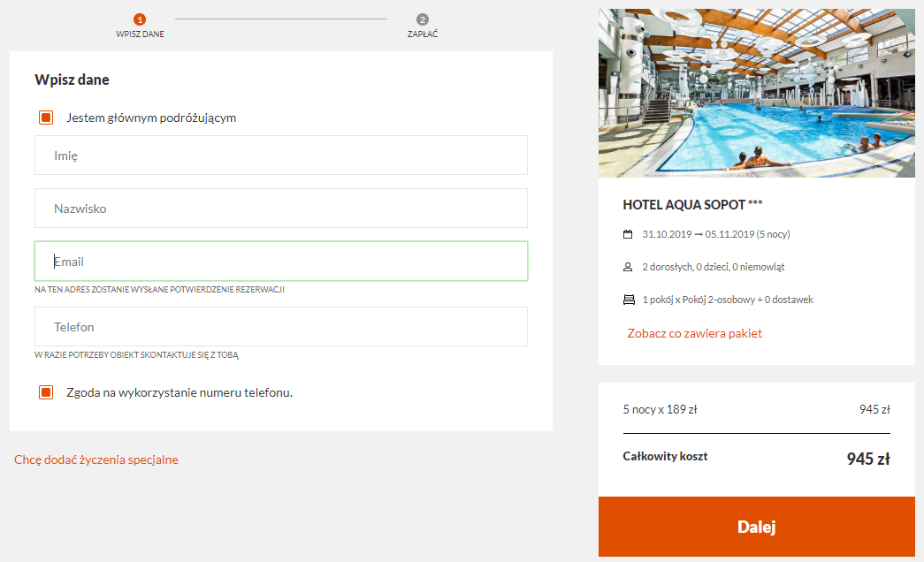
Task: Click the step 2 circle indicator
Action: [x=423, y=19]
